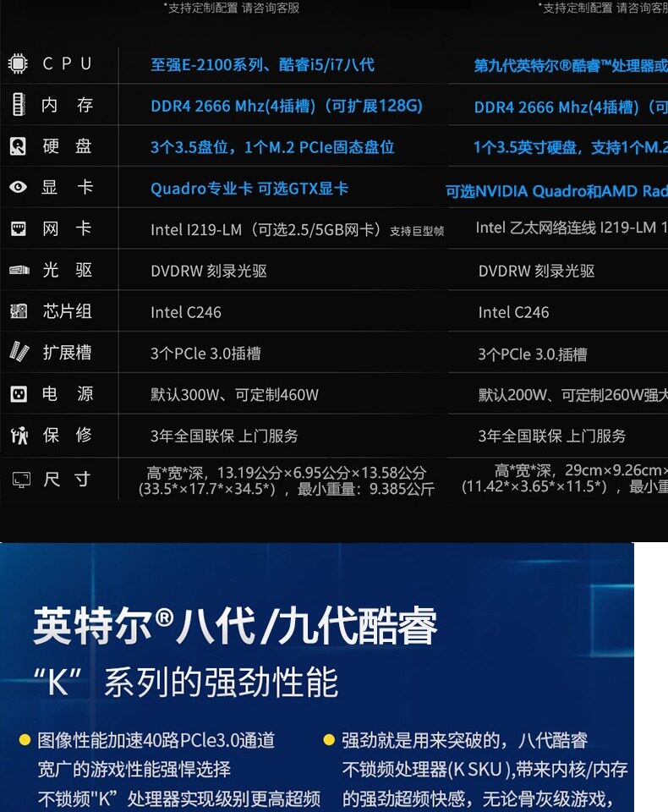Viewport: 668px width, 812px height.
Task: Click bullet '图像性能加速40路PCIe3.0通道'
Action: coord(156,740)
